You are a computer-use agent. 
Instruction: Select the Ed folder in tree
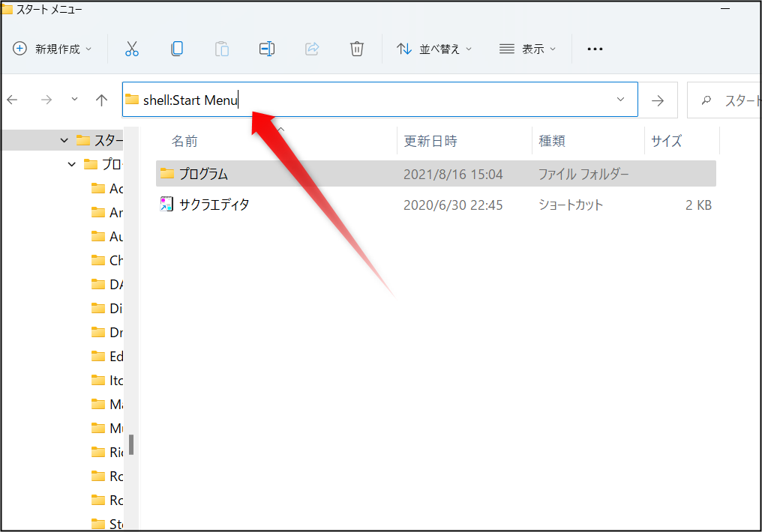[x=107, y=356]
